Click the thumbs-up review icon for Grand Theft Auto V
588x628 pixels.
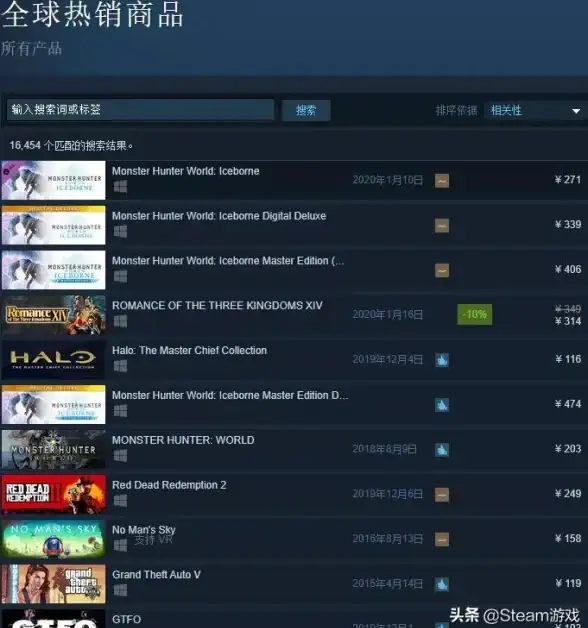(x=442, y=584)
